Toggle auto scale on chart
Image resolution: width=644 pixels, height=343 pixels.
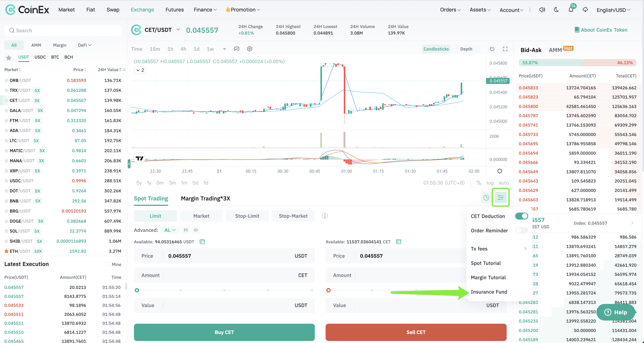[504, 183]
